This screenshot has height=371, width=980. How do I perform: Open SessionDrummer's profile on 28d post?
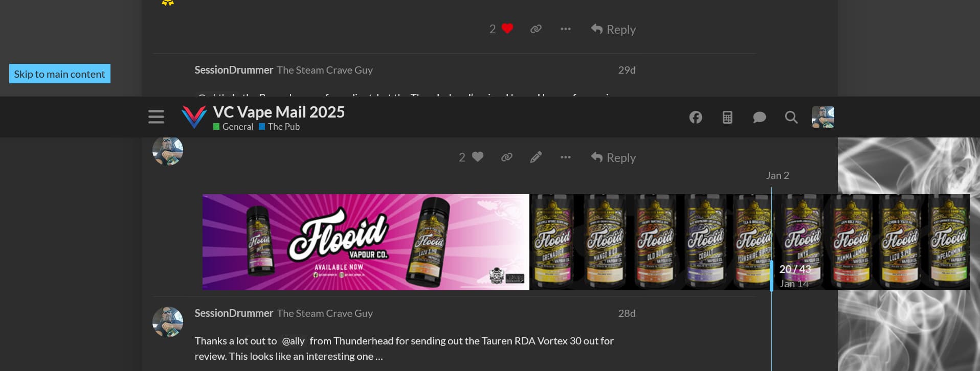(x=234, y=313)
